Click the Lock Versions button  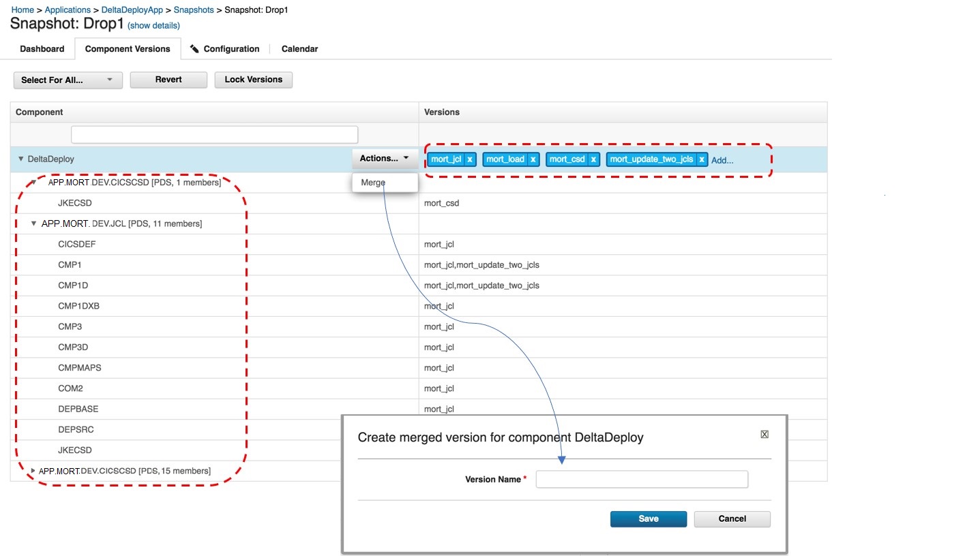point(253,80)
